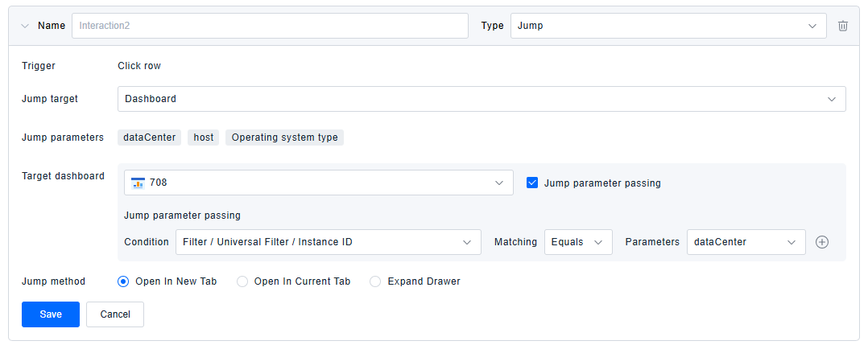This screenshot has height=345, width=868.
Task: Select Open In Current Tab option
Action: point(242,281)
